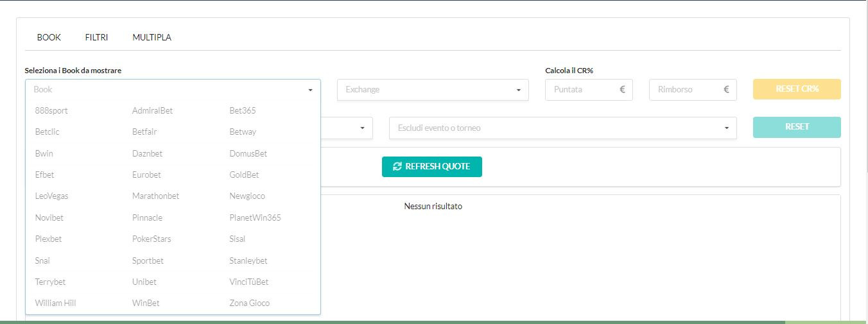This screenshot has width=868, height=324.
Task: Select the GoldBet option
Action: 245,175
